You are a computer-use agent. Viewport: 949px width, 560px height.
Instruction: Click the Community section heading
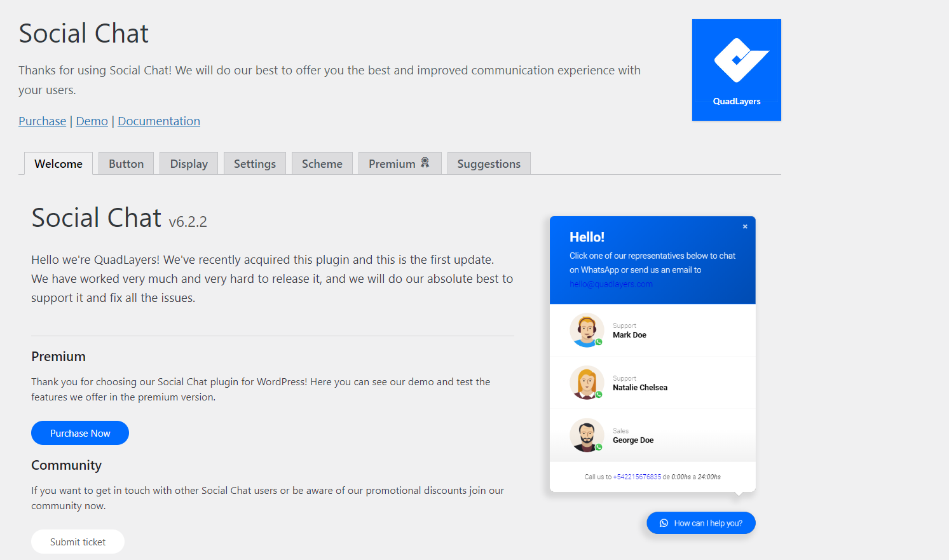coord(66,465)
